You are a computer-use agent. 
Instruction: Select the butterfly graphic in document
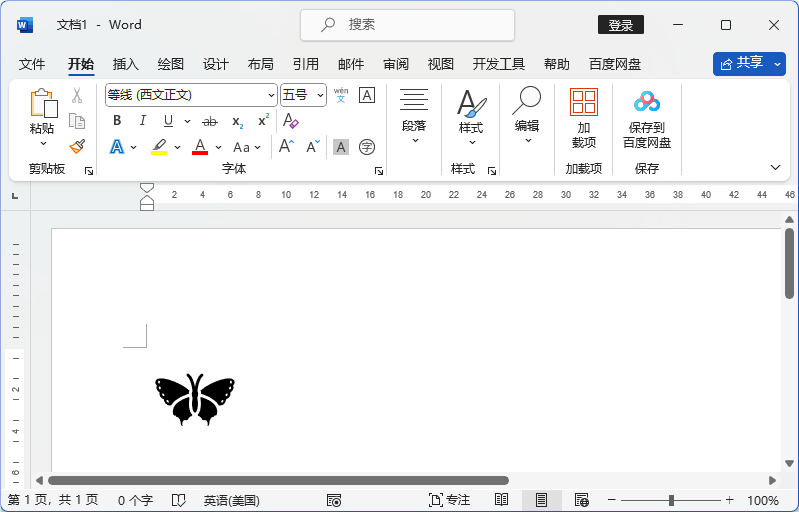195,399
